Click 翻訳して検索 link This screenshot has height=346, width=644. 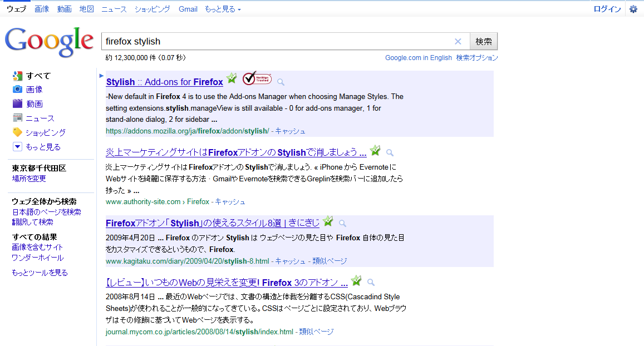pyautogui.click(x=32, y=222)
